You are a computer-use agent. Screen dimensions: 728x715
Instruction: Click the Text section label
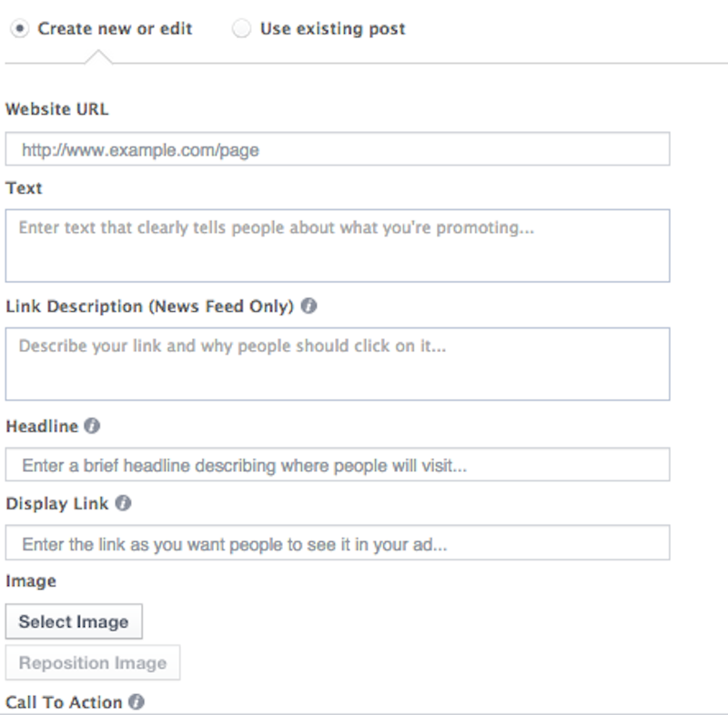click(x=23, y=188)
